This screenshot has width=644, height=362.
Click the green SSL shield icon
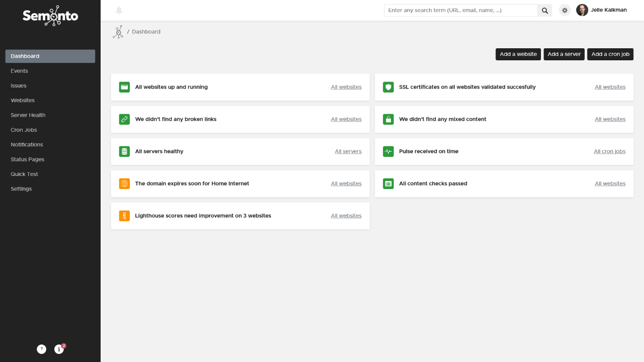[x=388, y=87]
